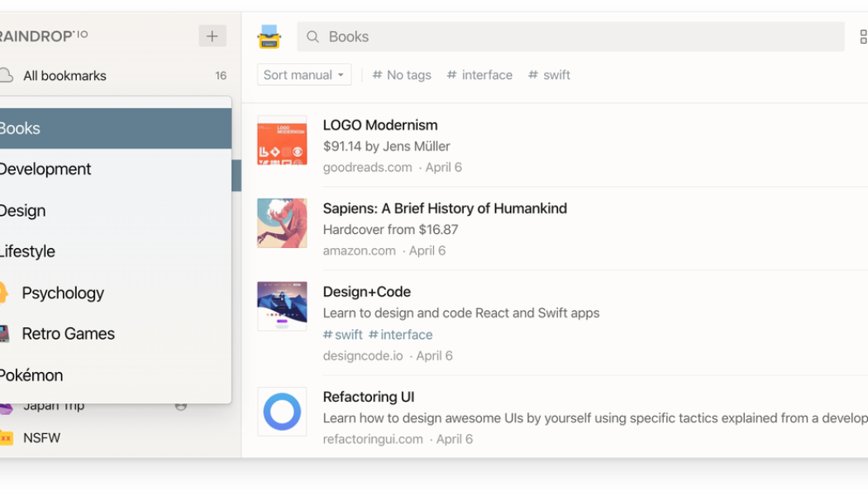Click the magnifier icon in the search bar
868x496 pixels.
pos(312,36)
